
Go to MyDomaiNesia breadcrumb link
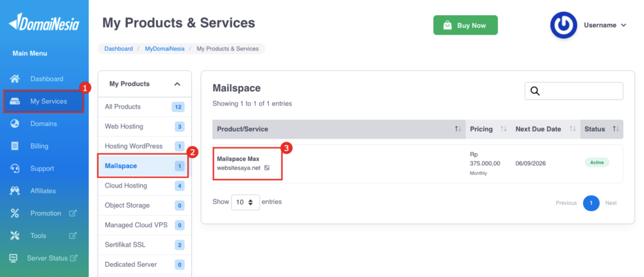165,48
